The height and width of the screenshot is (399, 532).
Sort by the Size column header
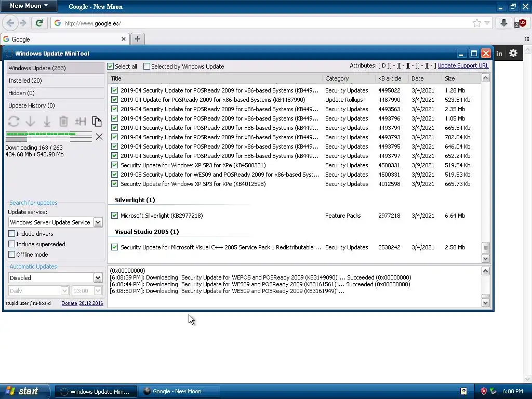[461, 78]
